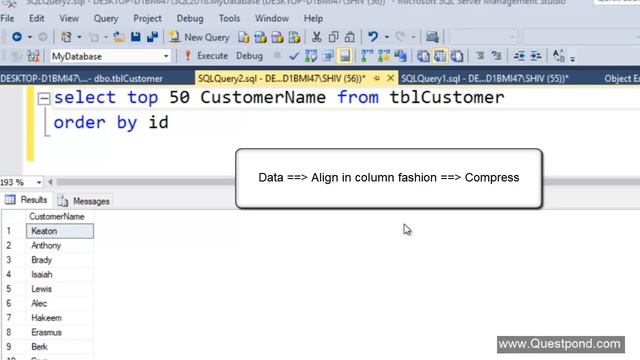Click the Parse checkmark icon
The width and height of the screenshot is (640, 360).
tap(294, 56)
